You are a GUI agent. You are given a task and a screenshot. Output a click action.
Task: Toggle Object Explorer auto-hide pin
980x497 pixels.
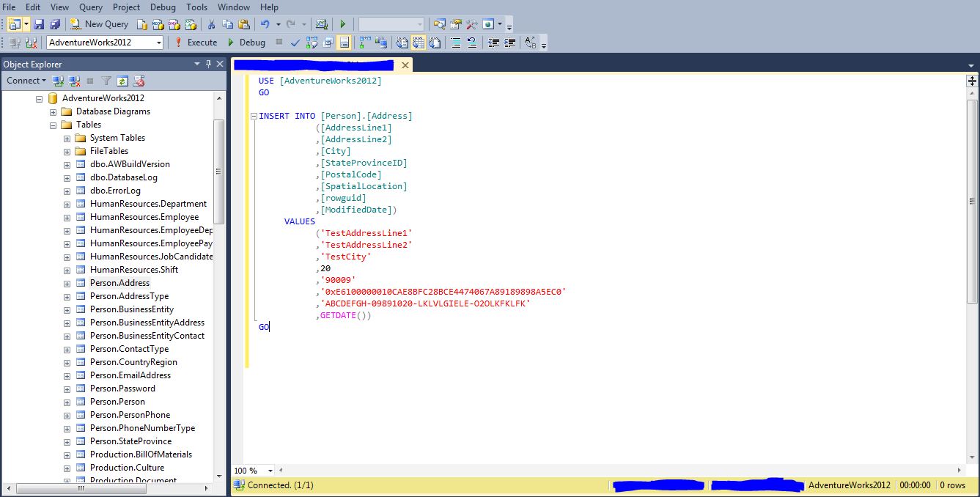pos(209,64)
